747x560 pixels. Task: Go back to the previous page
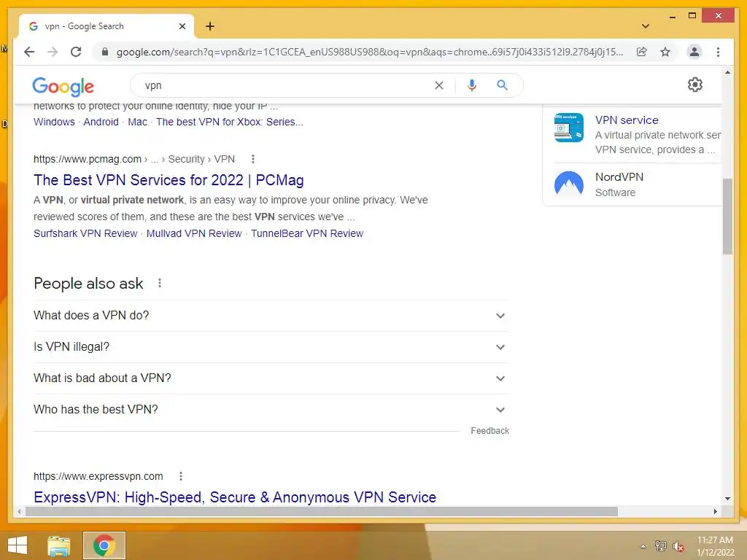(29, 52)
